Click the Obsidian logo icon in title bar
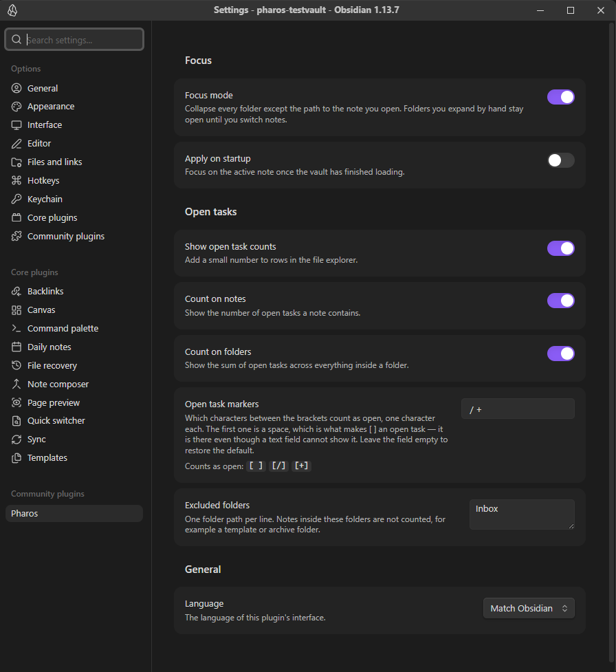Screen dimensions: 616x672 pyautogui.click(x=12, y=10)
